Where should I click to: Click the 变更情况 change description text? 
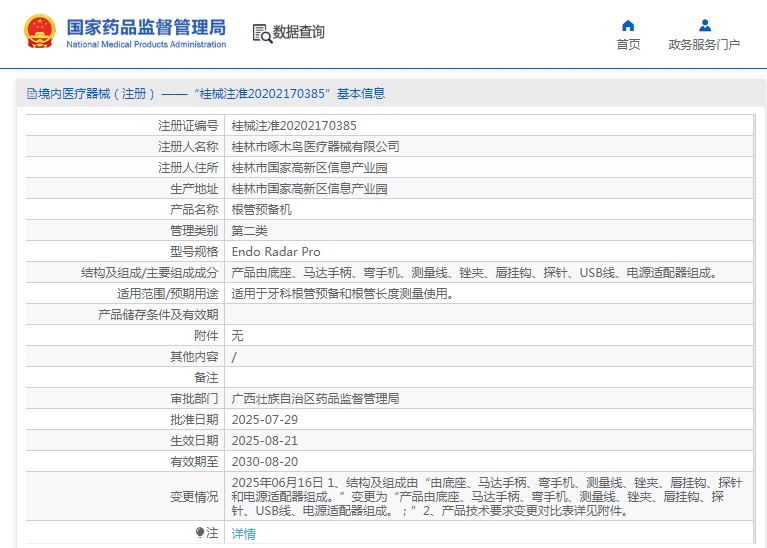(x=487, y=497)
